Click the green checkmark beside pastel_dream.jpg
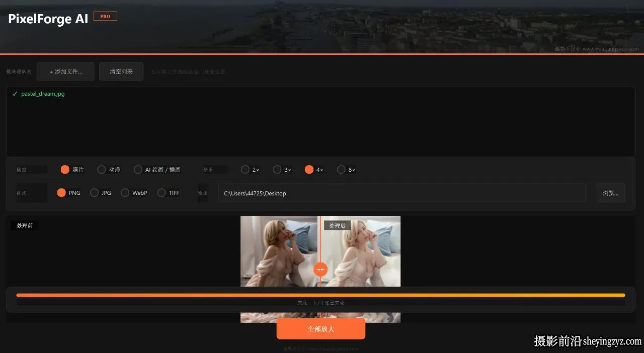The height and width of the screenshot is (353, 644). [15, 94]
